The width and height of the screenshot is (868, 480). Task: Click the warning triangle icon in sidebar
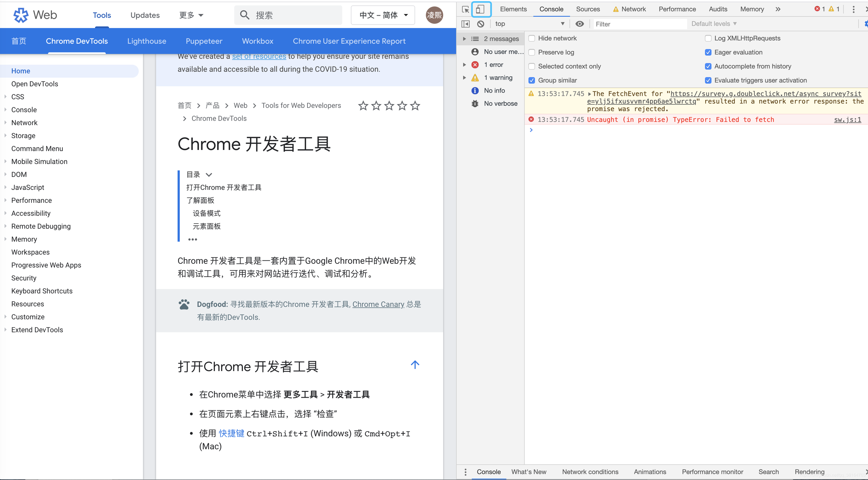click(x=475, y=78)
